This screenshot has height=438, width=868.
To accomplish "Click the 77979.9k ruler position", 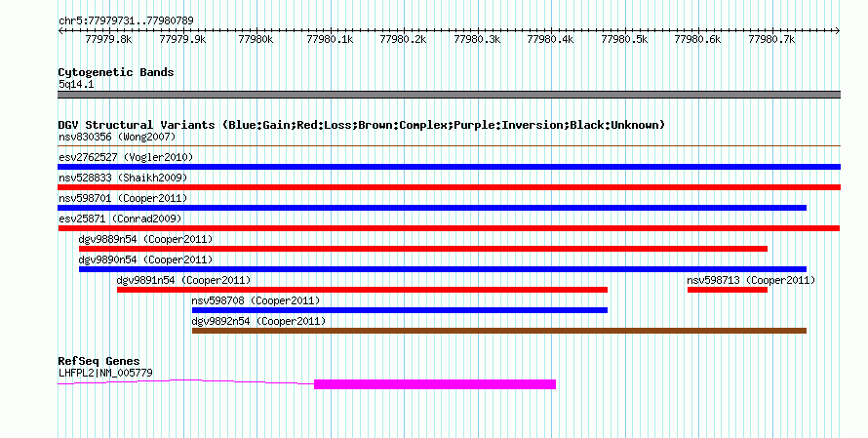I will 182,39.
